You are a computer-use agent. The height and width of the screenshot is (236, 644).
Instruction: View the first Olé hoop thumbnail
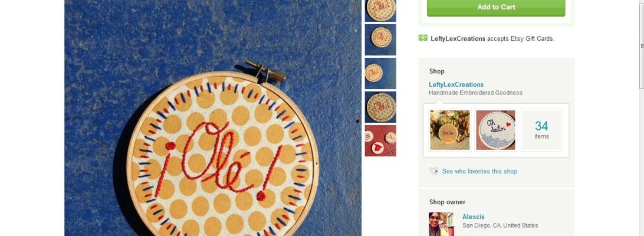pos(380,11)
